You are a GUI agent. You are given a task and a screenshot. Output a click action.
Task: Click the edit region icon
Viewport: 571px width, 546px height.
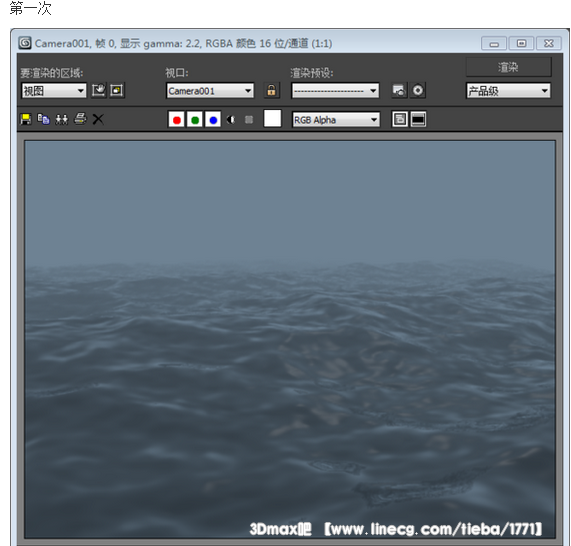click(98, 90)
